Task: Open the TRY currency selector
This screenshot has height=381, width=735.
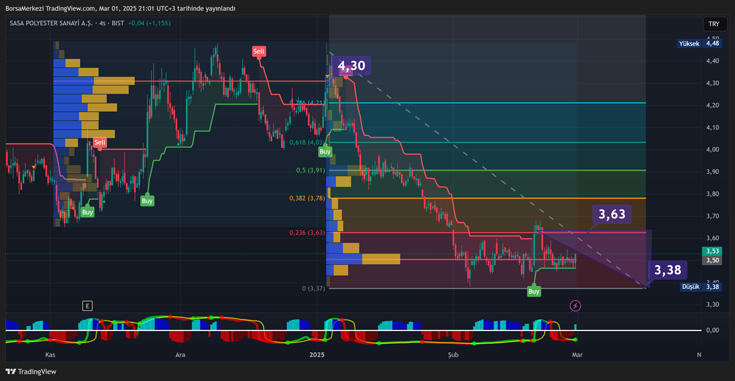Action: (713, 24)
